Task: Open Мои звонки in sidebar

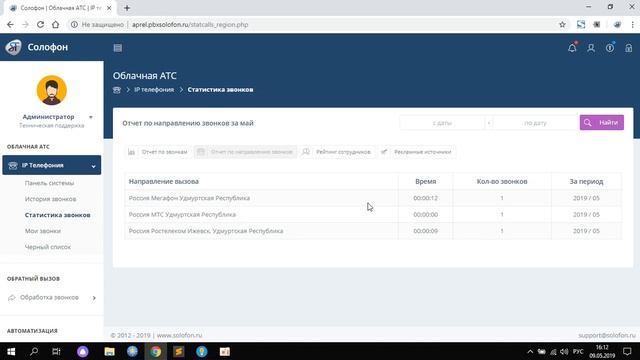Action: (43, 231)
